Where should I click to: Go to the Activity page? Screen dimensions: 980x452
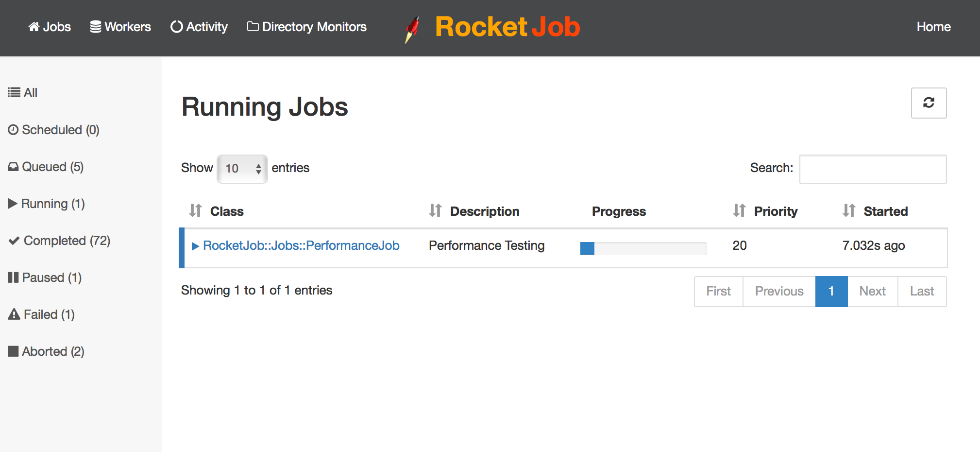(199, 27)
